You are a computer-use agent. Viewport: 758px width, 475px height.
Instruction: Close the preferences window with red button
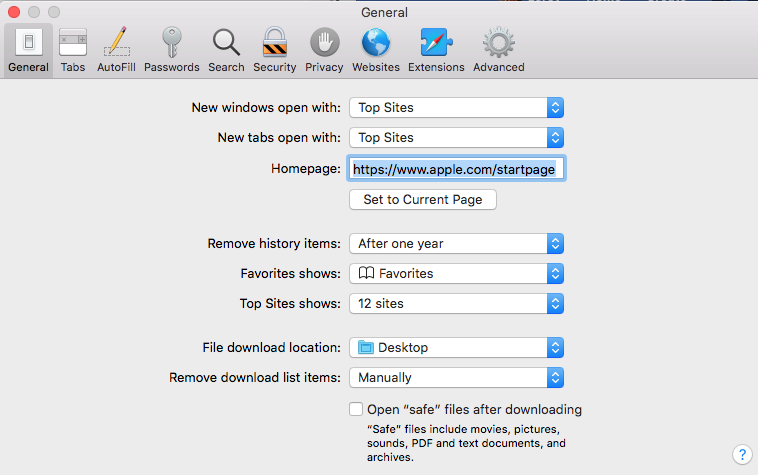coord(14,12)
